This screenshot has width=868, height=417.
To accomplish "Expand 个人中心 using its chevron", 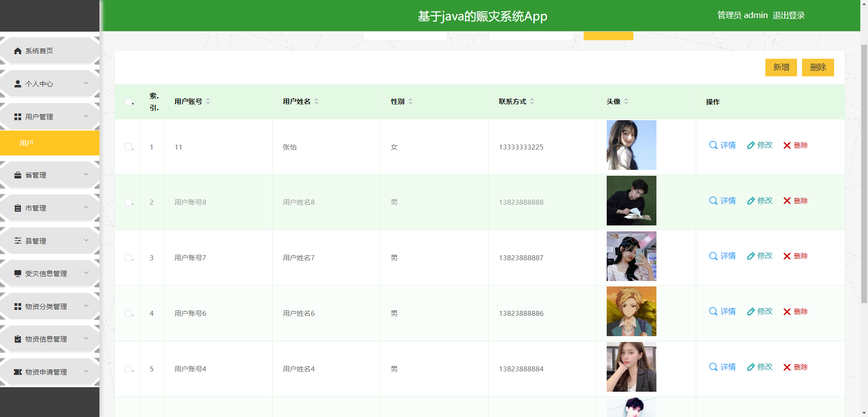I will pyautogui.click(x=86, y=83).
